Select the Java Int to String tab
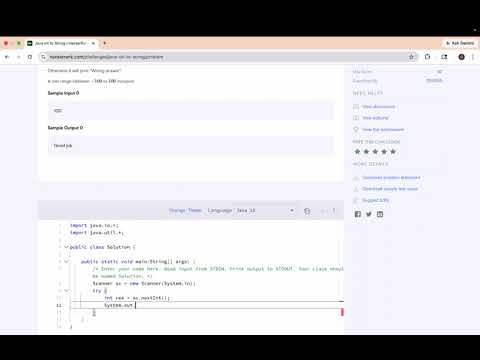Image resolution: width=480 pixels, height=360 pixels. click(61, 43)
